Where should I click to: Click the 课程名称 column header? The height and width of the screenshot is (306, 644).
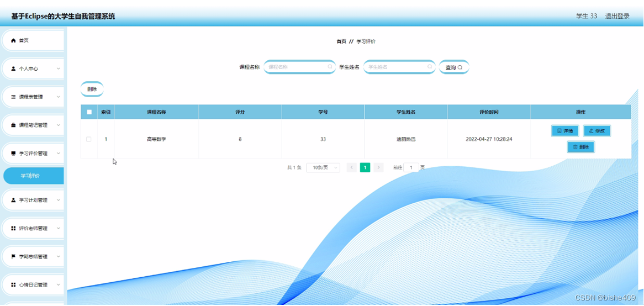click(156, 112)
